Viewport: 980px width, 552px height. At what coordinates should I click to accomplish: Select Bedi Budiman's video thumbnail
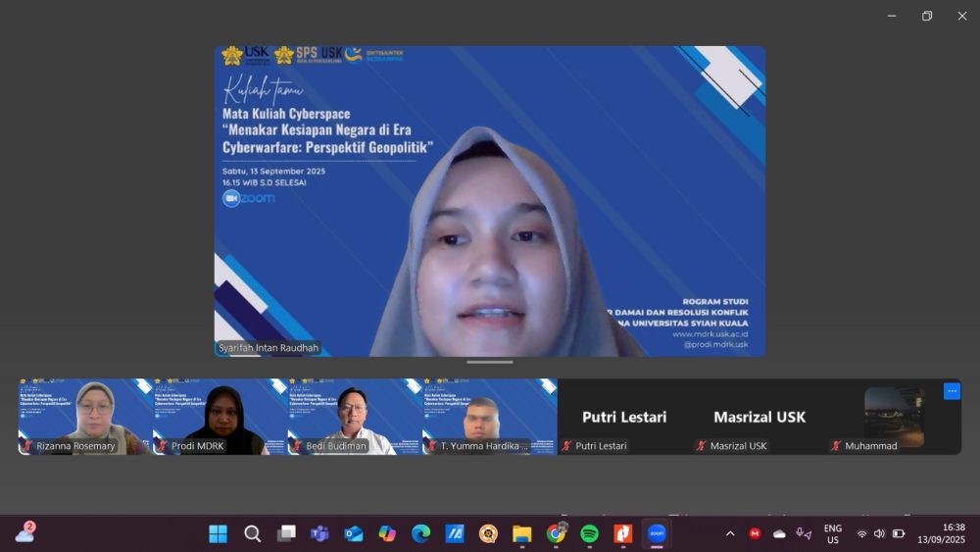pyautogui.click(x=355, y=417)
